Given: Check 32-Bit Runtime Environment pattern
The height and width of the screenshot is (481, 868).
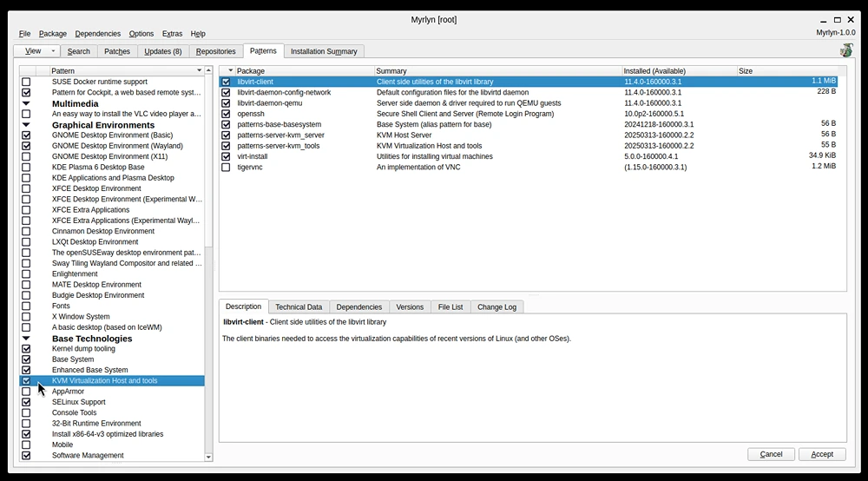Looking at the screenshot, I should (x=26, y=424).
